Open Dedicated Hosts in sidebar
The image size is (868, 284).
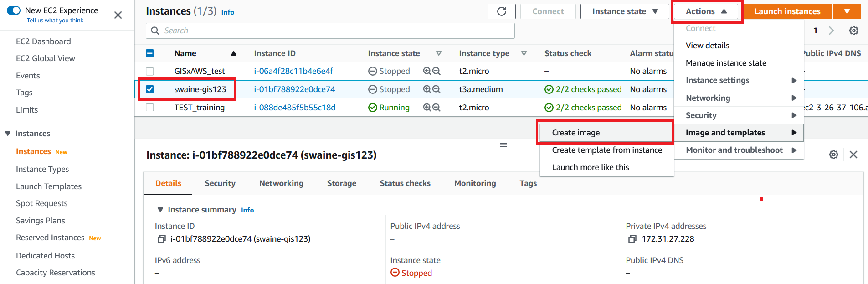point(45,256)
